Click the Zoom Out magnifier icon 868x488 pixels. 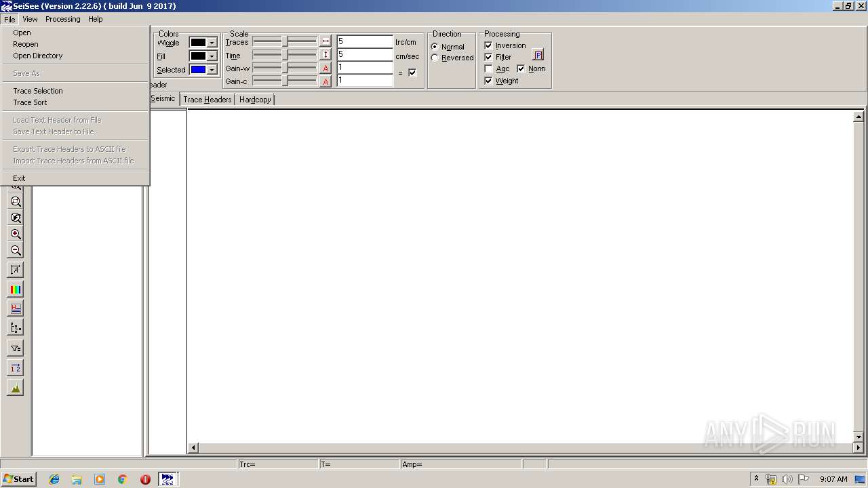click(15, 250)
